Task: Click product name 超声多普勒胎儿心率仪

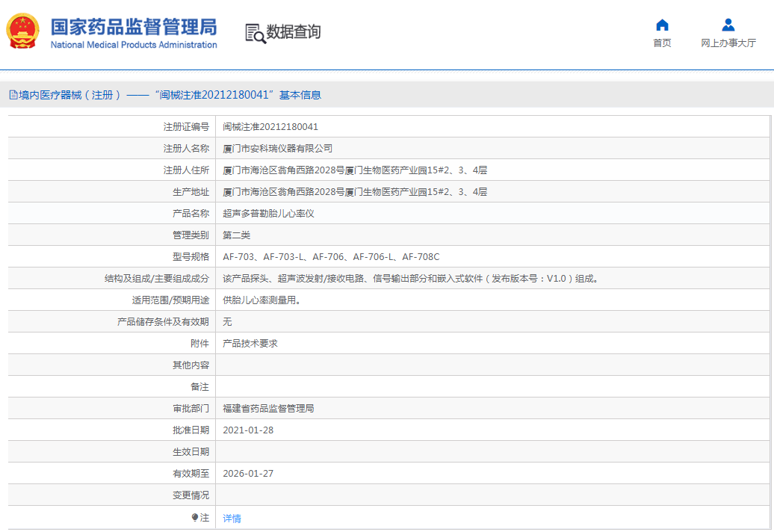Action: pyautogui.click(x=268, y=214)
